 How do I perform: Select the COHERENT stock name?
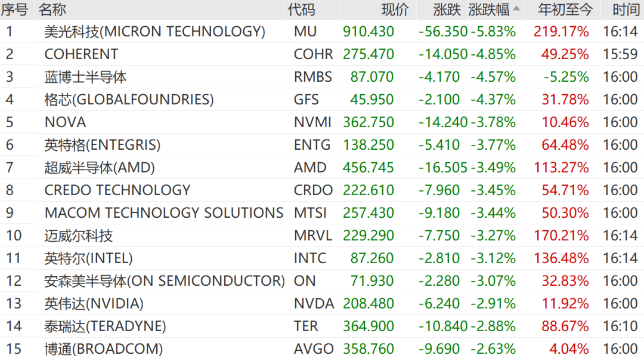[81, 54]
